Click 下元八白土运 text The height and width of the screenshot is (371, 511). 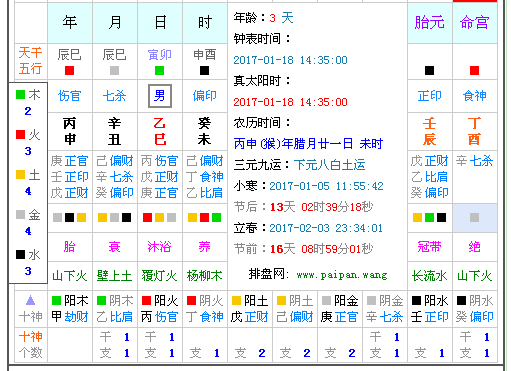pos(330,165)
